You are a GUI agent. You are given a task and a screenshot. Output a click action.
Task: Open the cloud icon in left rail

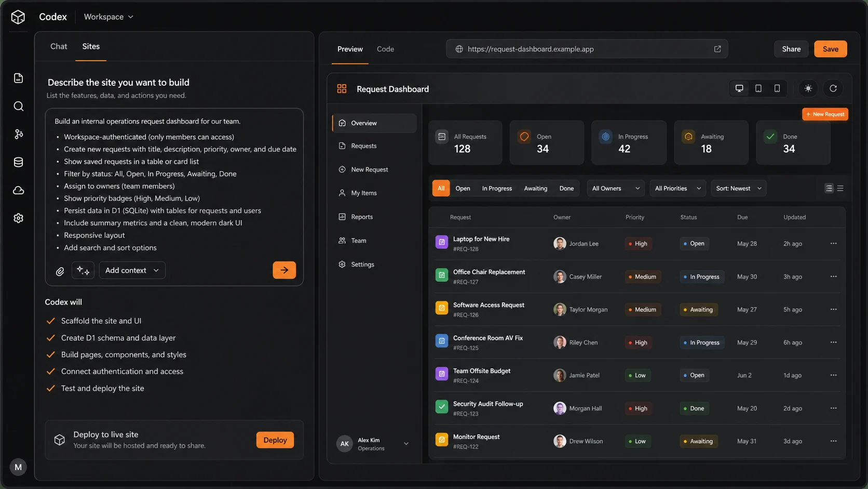19,190
